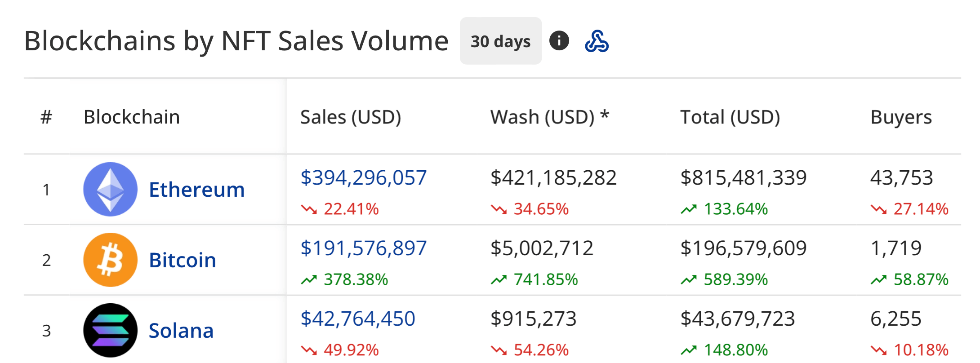Select Bitcoin buyers count 1,719

(x=896, y=248)
